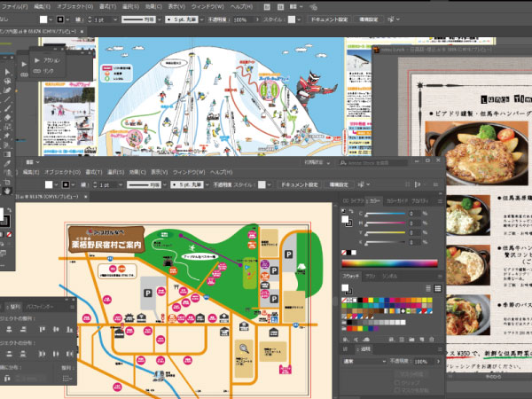The image size is (532, 399).
Task: Click the ドキュメント設定 button in top bar
Action: (x=327, y=18)
